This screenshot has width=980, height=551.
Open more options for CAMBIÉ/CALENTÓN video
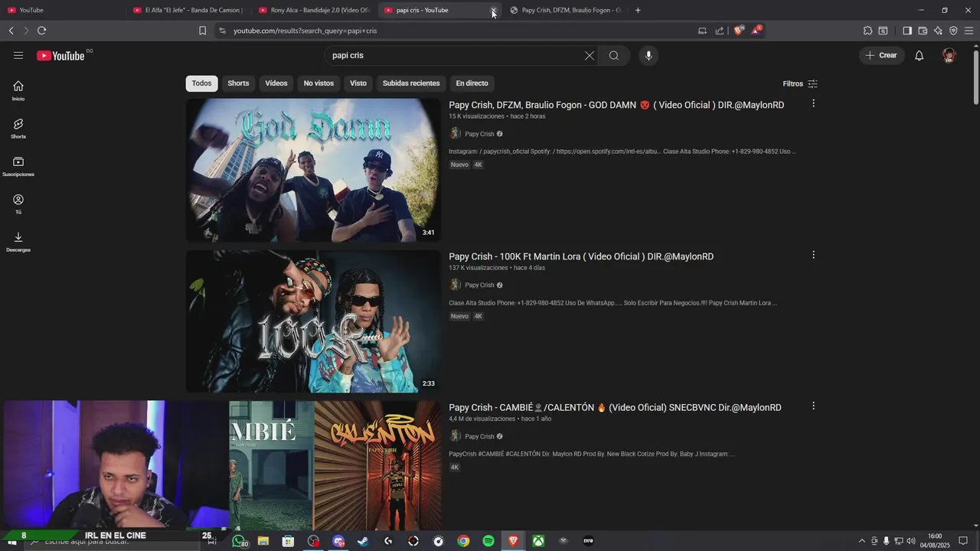(813, 406)
